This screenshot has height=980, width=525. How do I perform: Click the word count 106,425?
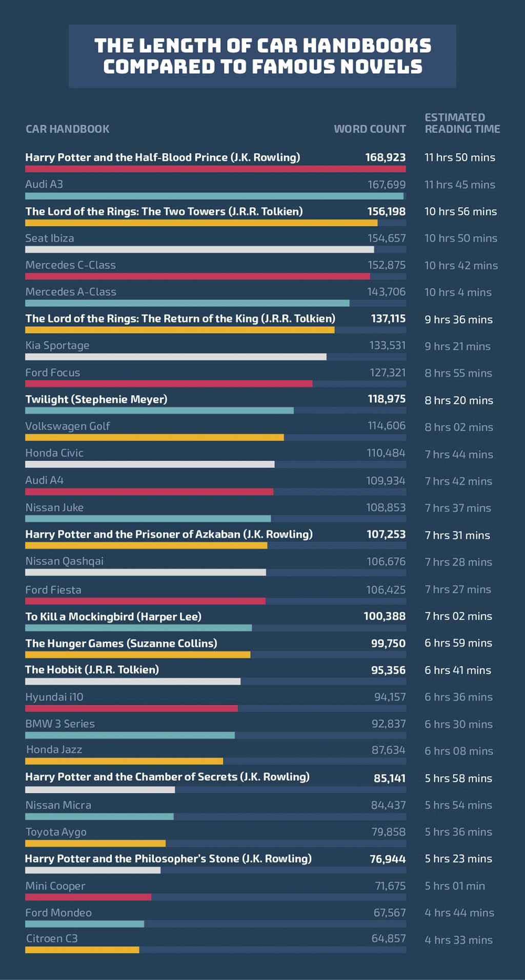coord(386,590)
